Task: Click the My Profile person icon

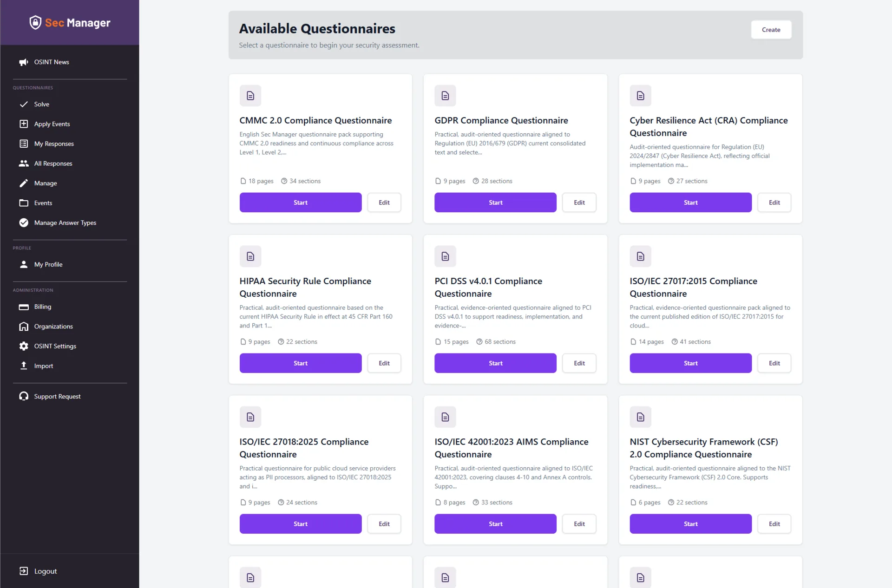Action: click(24, 265)
